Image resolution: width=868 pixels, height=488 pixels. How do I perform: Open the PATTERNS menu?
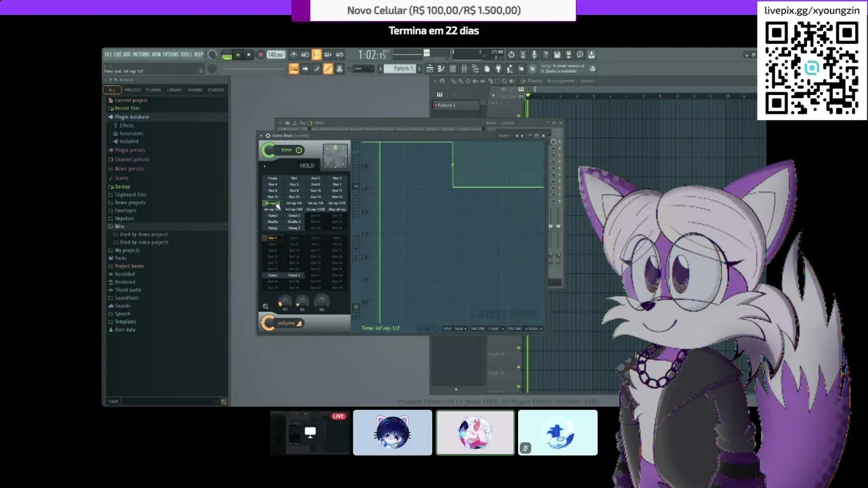pyautogui.click(x=141, y=54)
